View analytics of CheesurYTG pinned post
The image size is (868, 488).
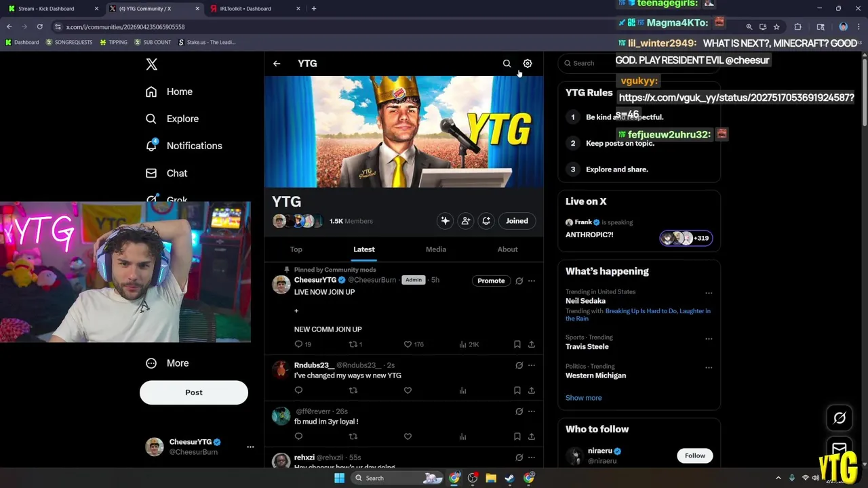point(469,344)
